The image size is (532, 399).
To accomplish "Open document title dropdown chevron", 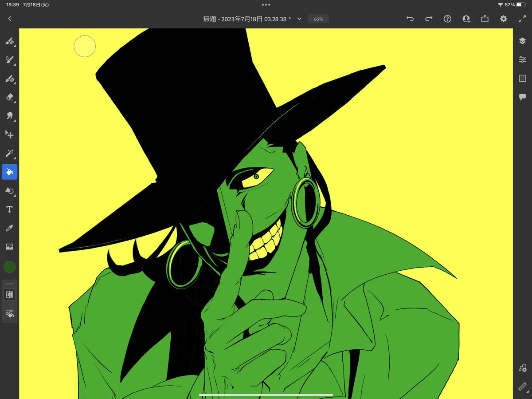I will 299,19.
